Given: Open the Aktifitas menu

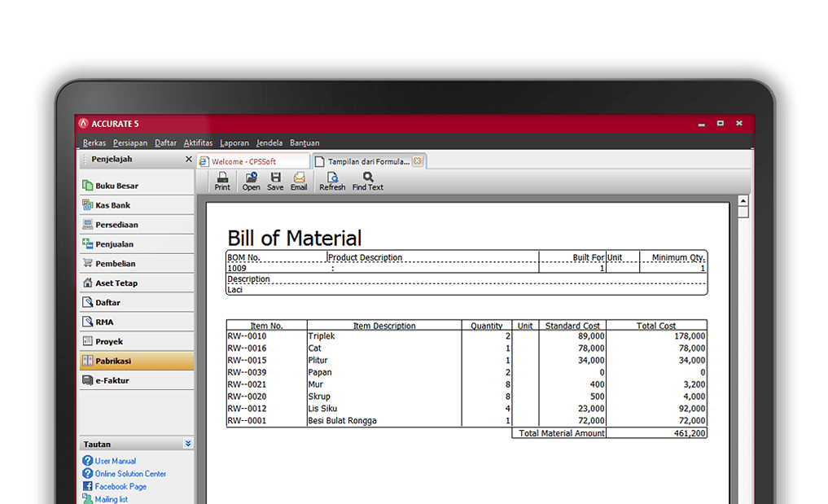Looking at the screenshot, I should coord(198,142).
